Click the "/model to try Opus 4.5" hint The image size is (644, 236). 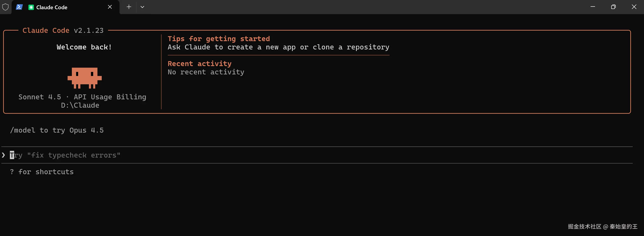pyautogui.click(x=57, y=130)
